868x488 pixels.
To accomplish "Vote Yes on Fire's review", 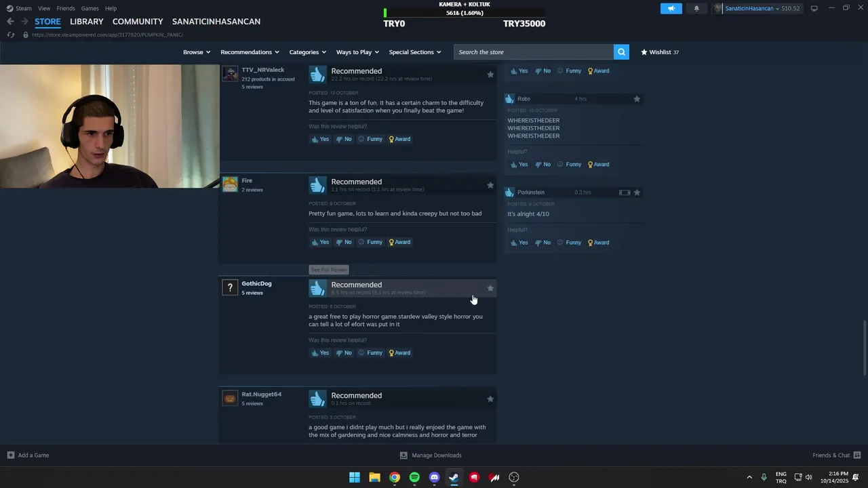I will tap(320, 242).
